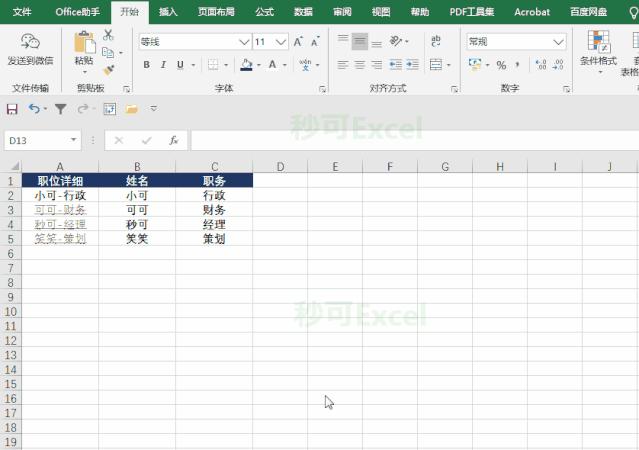The width and height of the screenshot is (639, 450).
Task: Click the Percent Style icon
Action: tap(501, 65)
